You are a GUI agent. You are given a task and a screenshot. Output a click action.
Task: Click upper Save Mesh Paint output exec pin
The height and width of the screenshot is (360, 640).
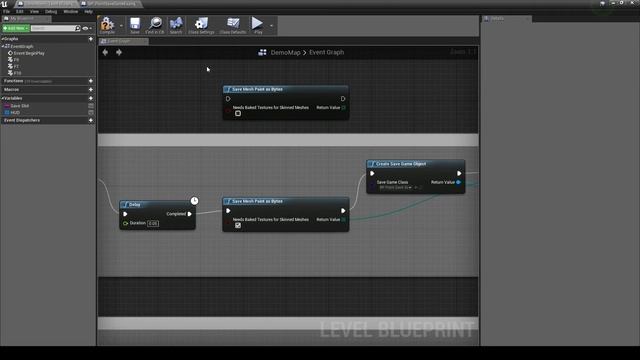point(343,99)
